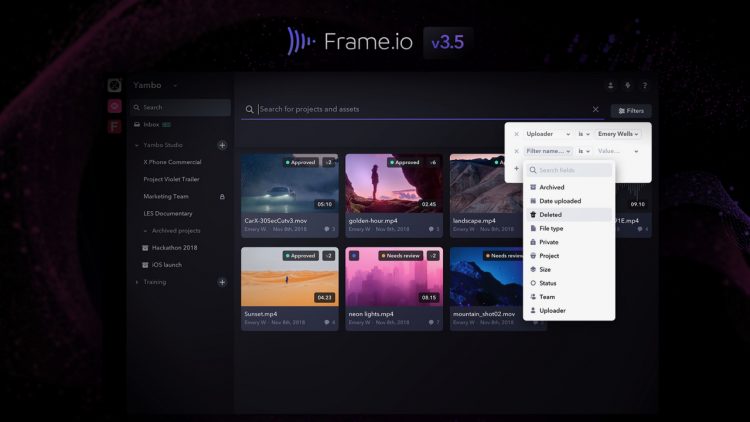Add another filter with plus icon
Image resolution: width=750 pixels, height=422 pixels.
(x=517, y=169)
